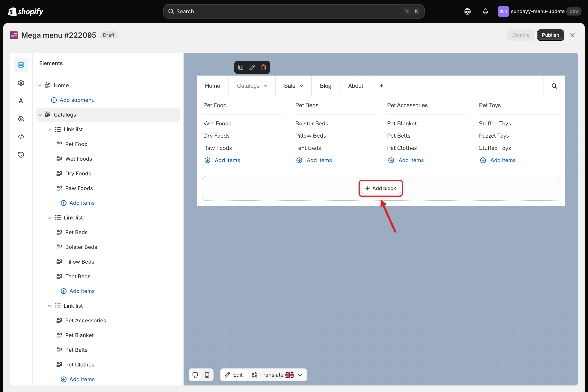Delete menu item with red trash icon
Viewport: 588px width, 392px height.
(x=264, y=67)
